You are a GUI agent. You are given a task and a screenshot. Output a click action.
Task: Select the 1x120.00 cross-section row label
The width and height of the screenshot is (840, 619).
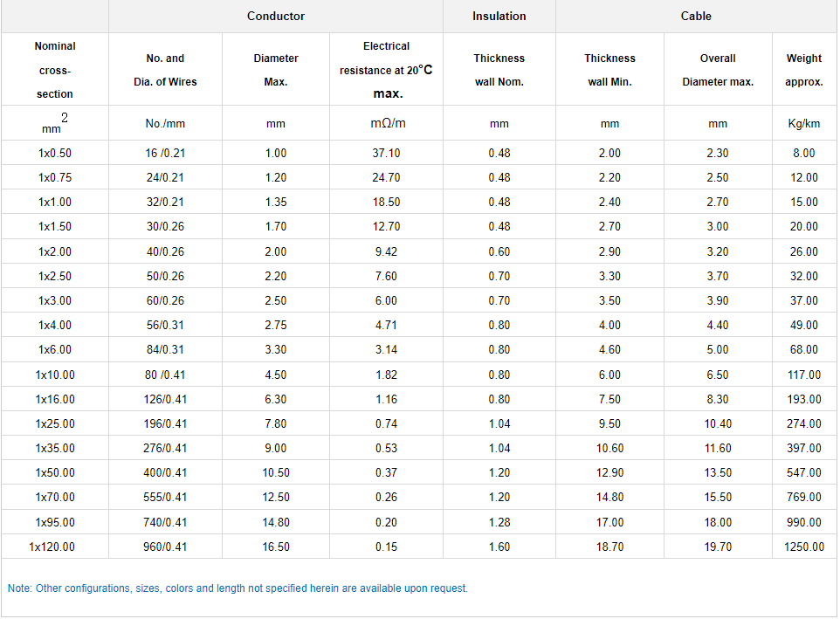point(55,547)
